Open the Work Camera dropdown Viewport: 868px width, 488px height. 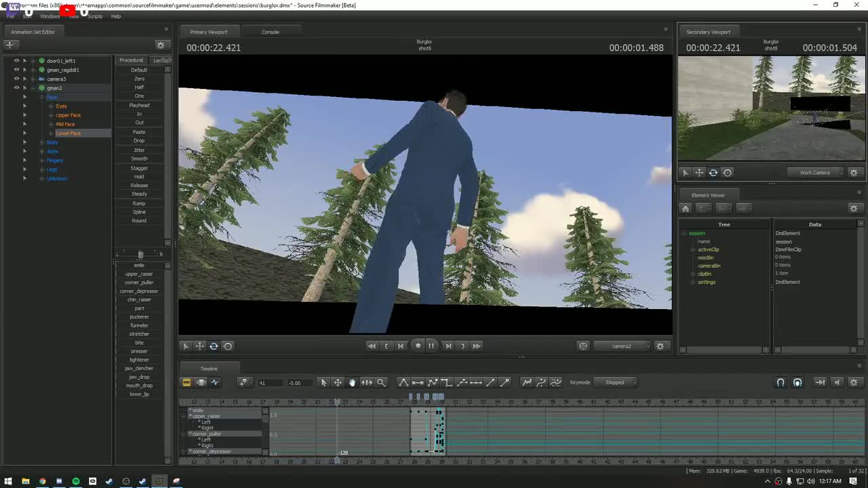click(816, 173)
